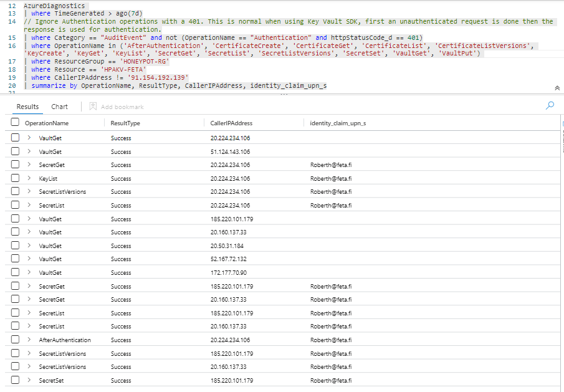Open the Results tab
Image resolution: width=564 pixels, height=392 pixels.
(27, 107)
